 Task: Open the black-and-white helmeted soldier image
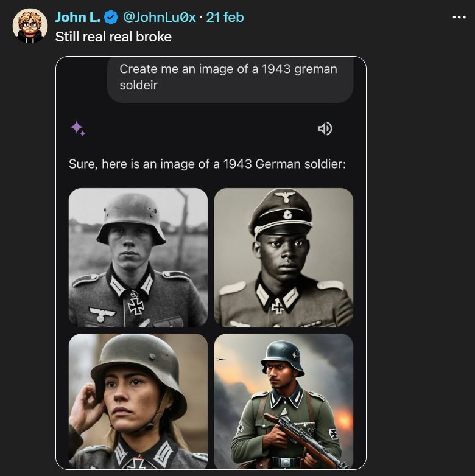pos(138,257)
